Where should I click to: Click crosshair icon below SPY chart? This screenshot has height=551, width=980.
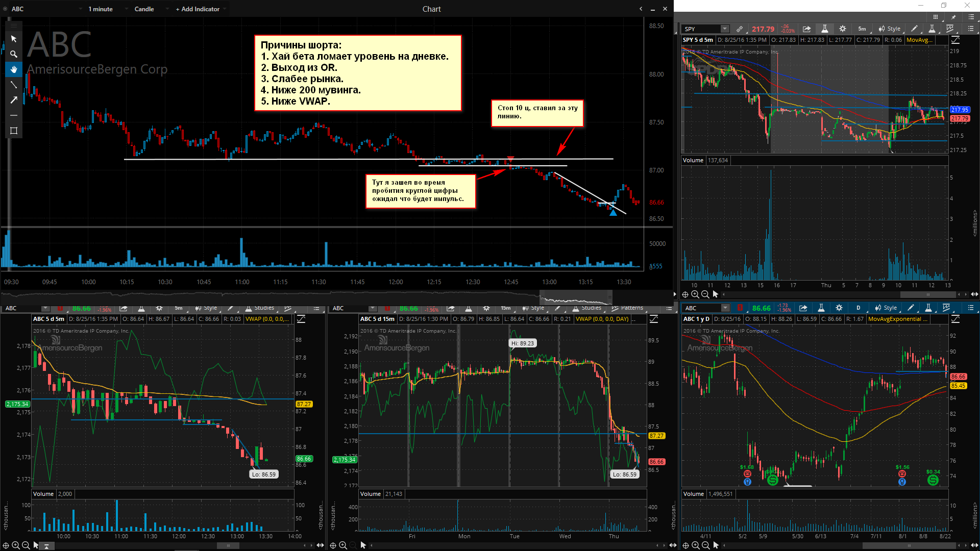click(685, 294)
